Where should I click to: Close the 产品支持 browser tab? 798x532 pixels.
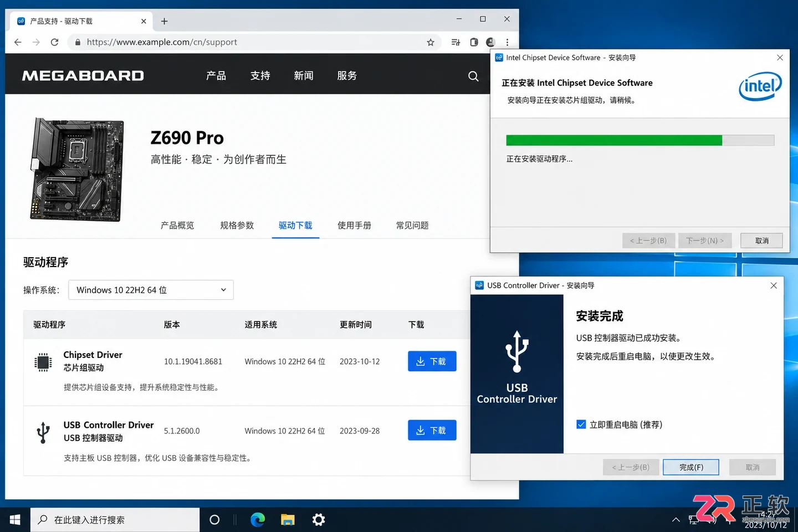pos(144,21)
